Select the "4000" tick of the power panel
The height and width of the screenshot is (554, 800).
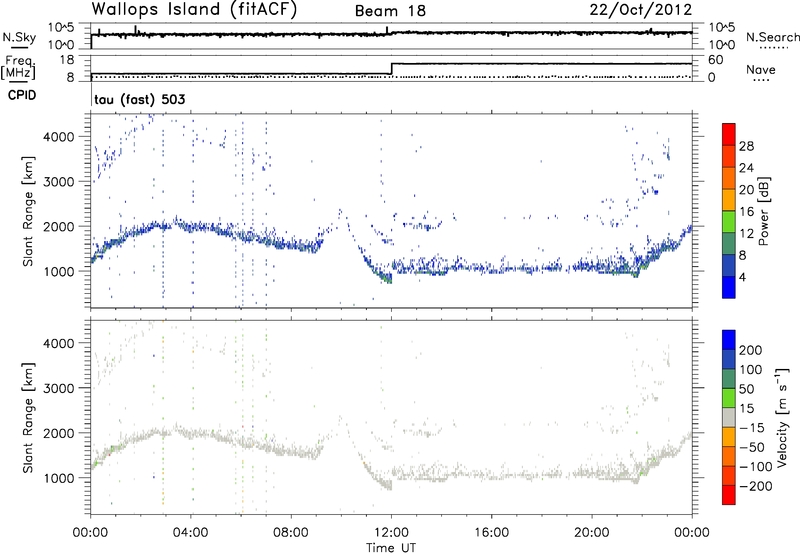[59, 137]
